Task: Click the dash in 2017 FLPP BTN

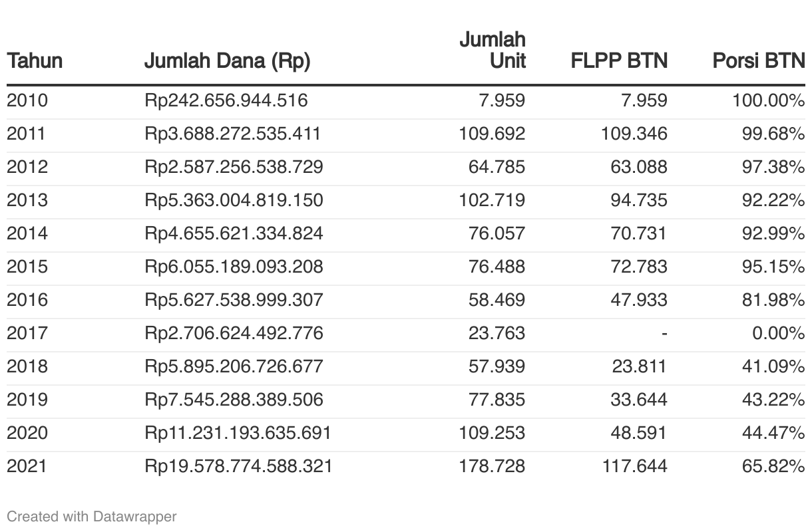Action: pos(664,334)
